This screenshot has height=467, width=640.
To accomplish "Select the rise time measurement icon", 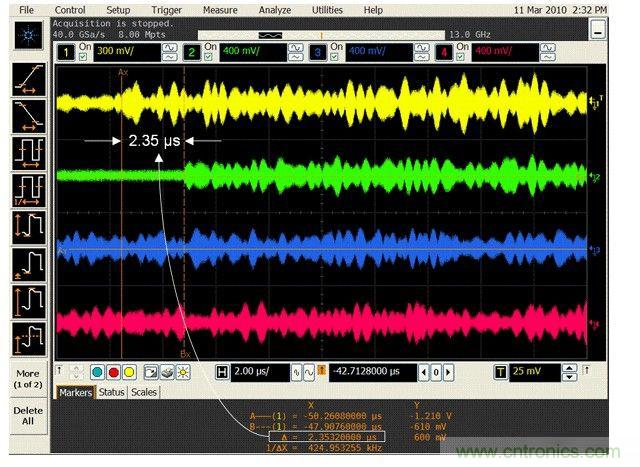I will point(28,79).
